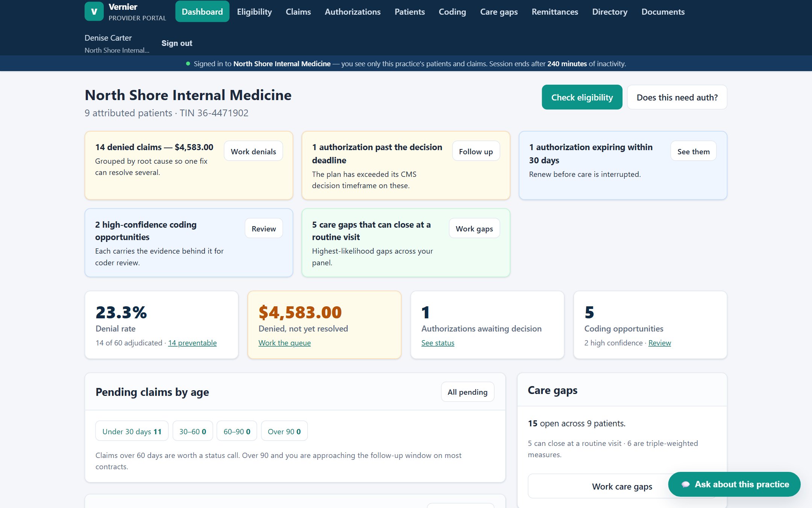
Task: Go to Remittances
Action: pyautogui.click(x=555, y=12)
